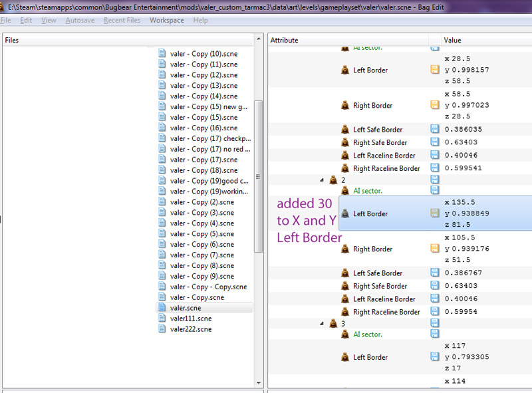Click bag icon of Right Raceline Border 0.59954

pos(344,312)
